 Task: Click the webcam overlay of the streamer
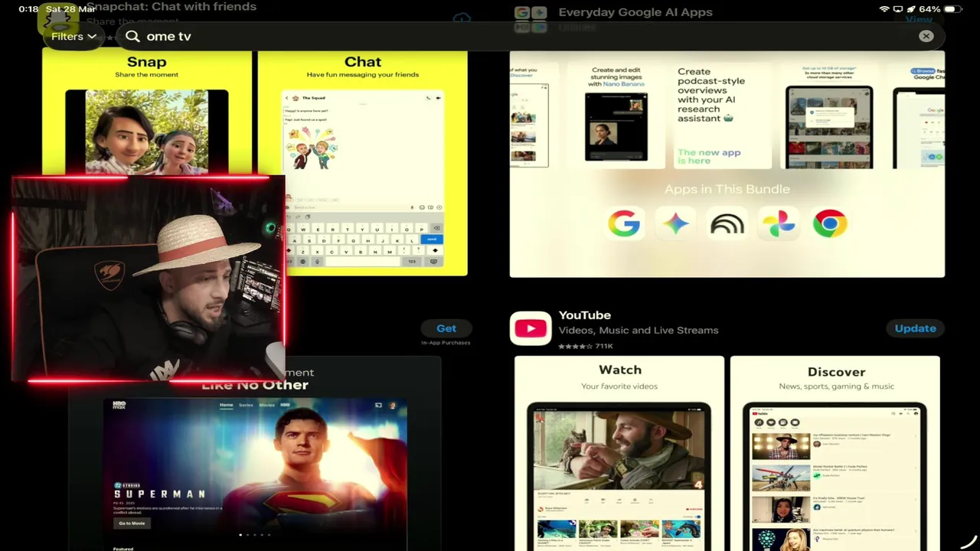tap(149, 279)
